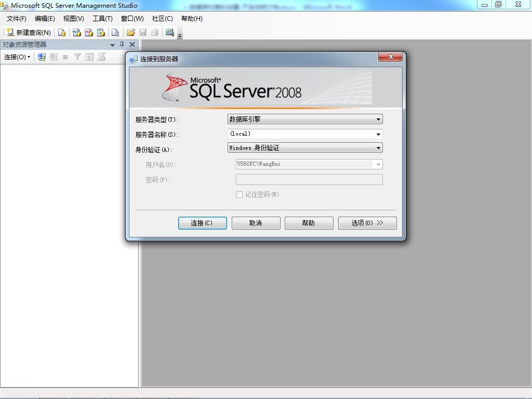The height and width of the screenshot is (399, 532).
Task: Click the 密码 input field
Action: point(309,179)
